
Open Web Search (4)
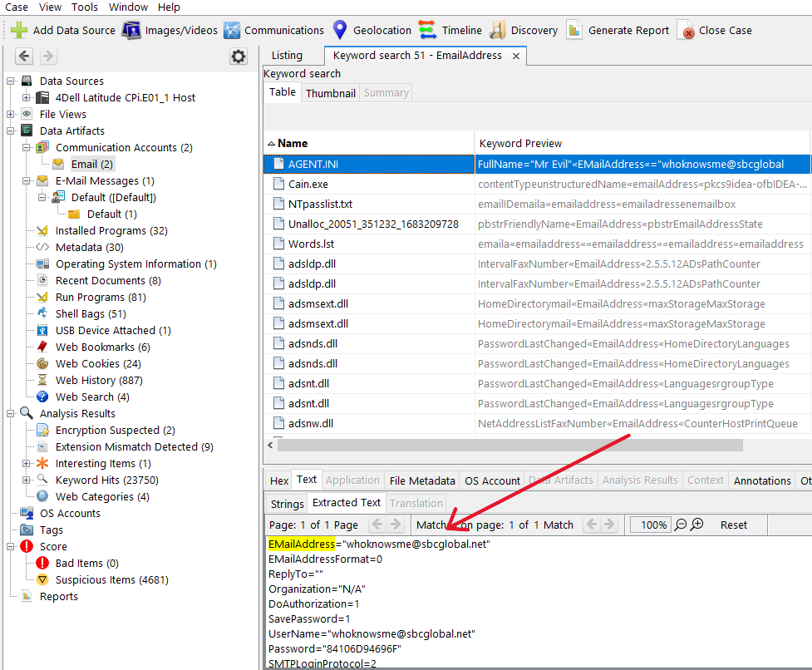coord(92,396)
